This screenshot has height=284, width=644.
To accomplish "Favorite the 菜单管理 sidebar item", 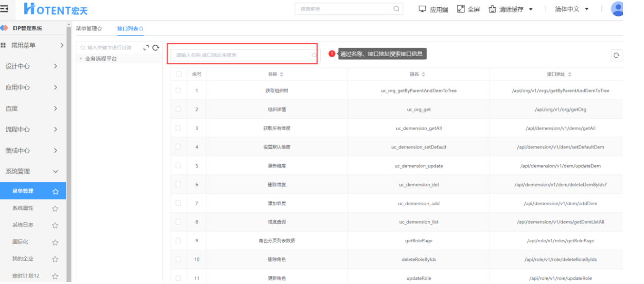I will 55,191.
